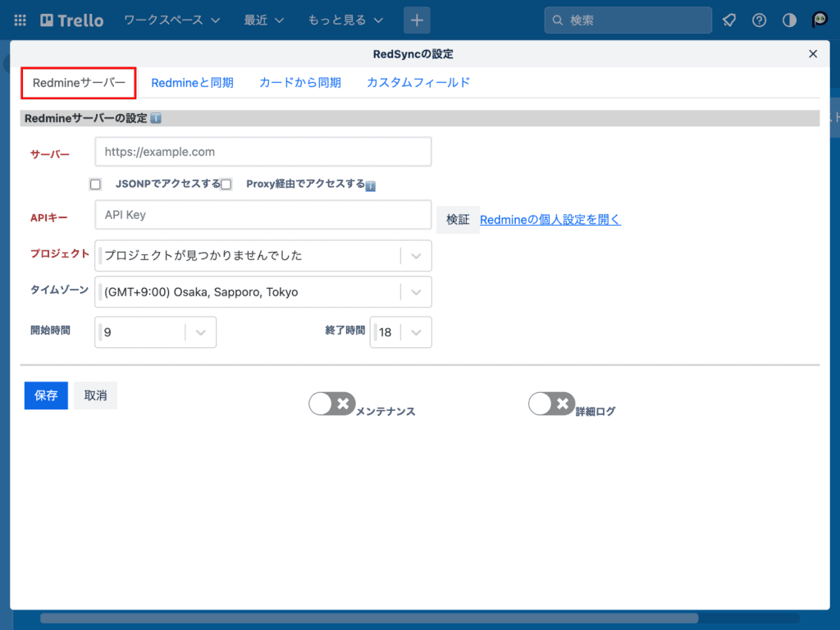840x630 pixels.
Task: Open the カスタムフィールド tab
Action: tap(418, 82)
